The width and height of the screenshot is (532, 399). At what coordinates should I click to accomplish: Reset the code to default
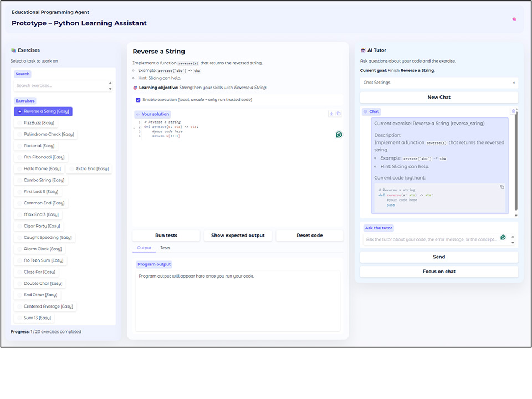[x=309, y=236]
